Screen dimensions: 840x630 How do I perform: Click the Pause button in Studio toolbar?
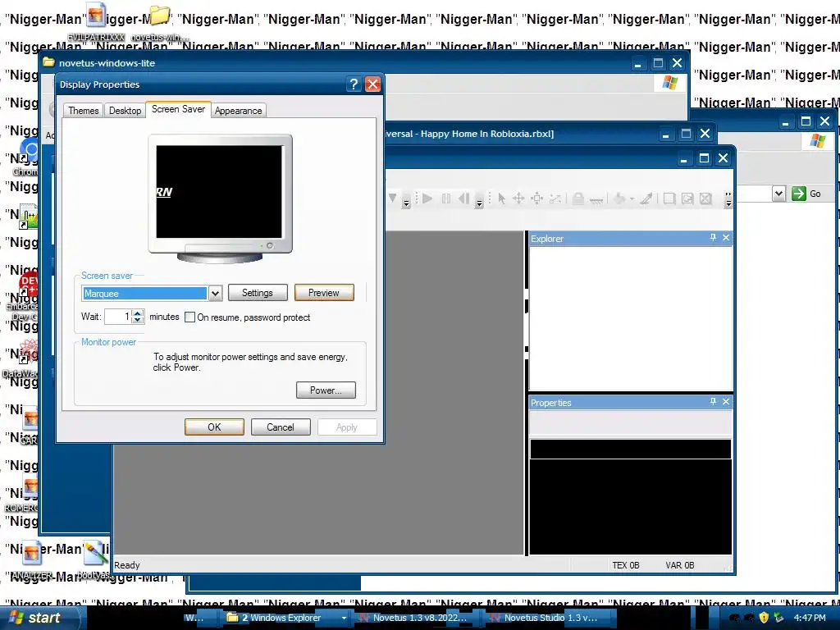(445, 199)
